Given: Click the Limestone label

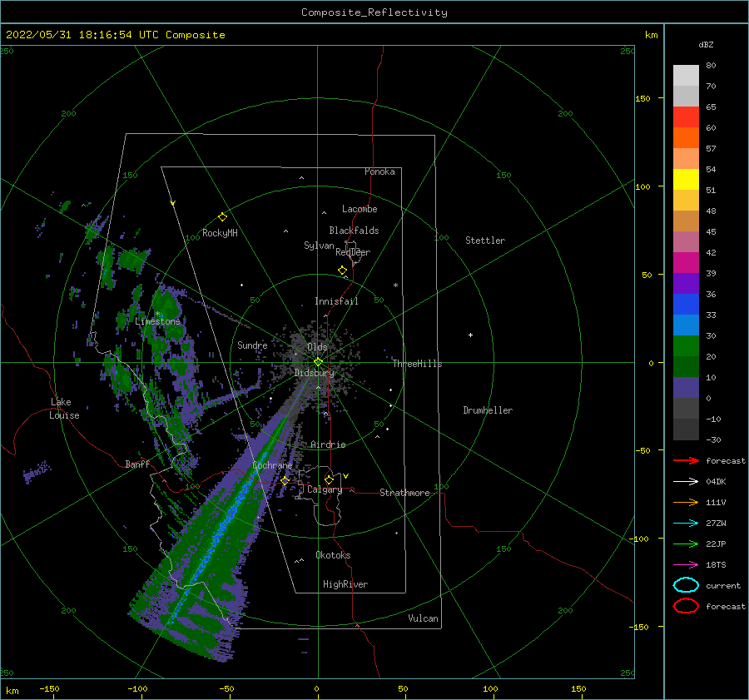Looking at the screenshot, I should coord(157,321).
